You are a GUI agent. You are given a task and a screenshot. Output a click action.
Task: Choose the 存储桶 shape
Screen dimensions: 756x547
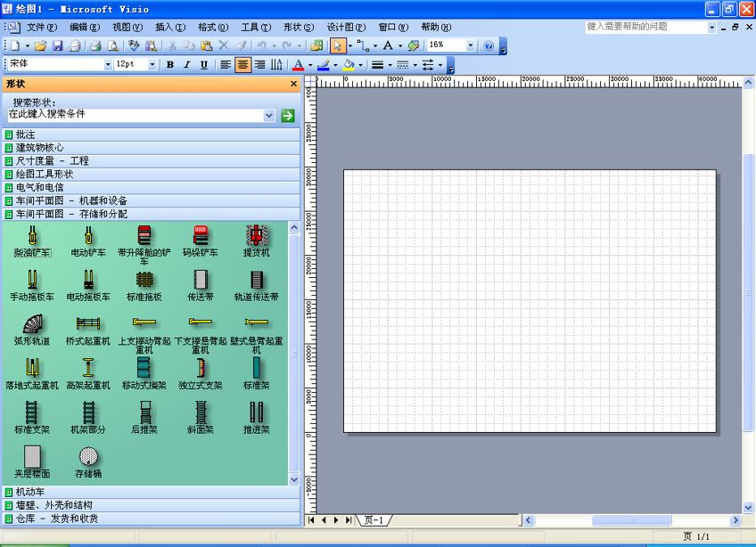click(x=88, y=462)
